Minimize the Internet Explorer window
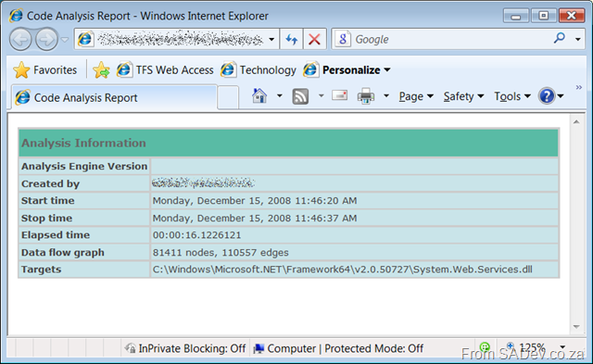 tap(515, 16)
